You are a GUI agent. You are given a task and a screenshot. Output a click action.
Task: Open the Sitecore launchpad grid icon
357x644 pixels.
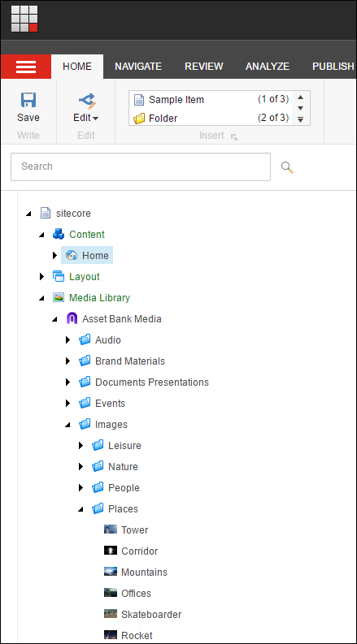pyautogui.click(x=24, y=19)
